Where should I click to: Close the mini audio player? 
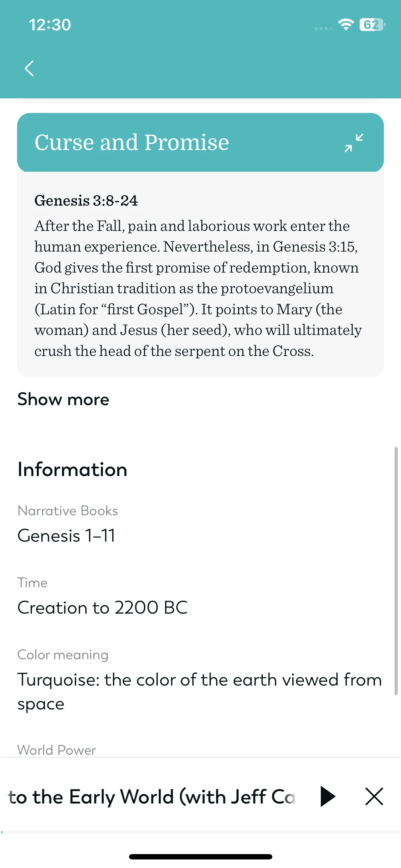(x=374, y=796)
